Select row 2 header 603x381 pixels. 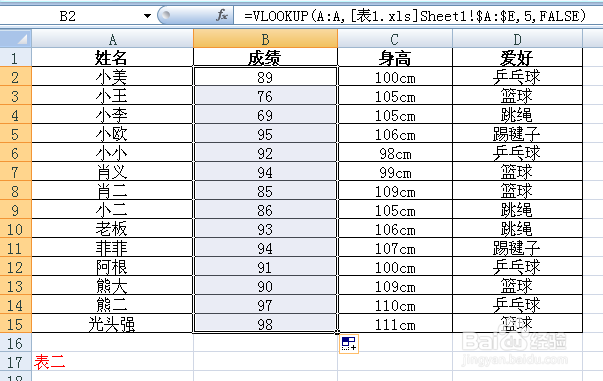click(15, 77)
